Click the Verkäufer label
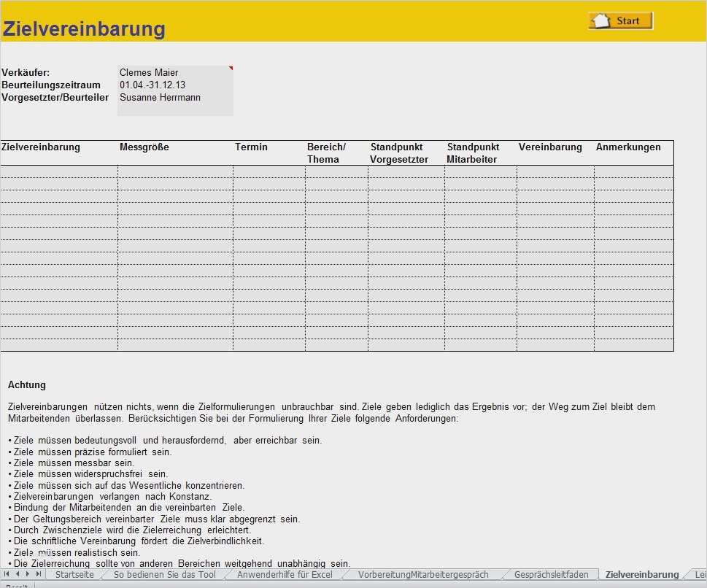The width and height of the screenshot is (707, 588). point(26,72)
